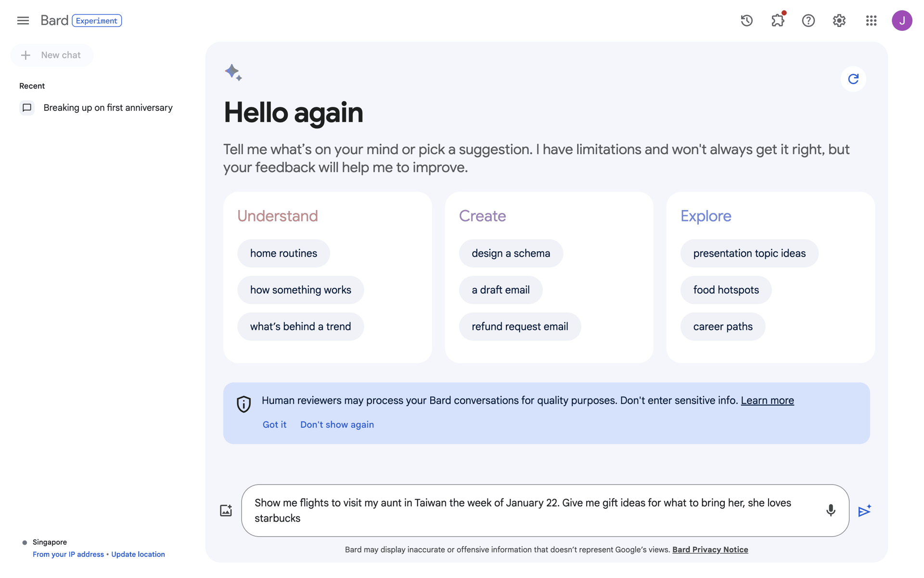Choose the food hotspots chip
The width and height of the screenshot is (924, 578).
726,290
